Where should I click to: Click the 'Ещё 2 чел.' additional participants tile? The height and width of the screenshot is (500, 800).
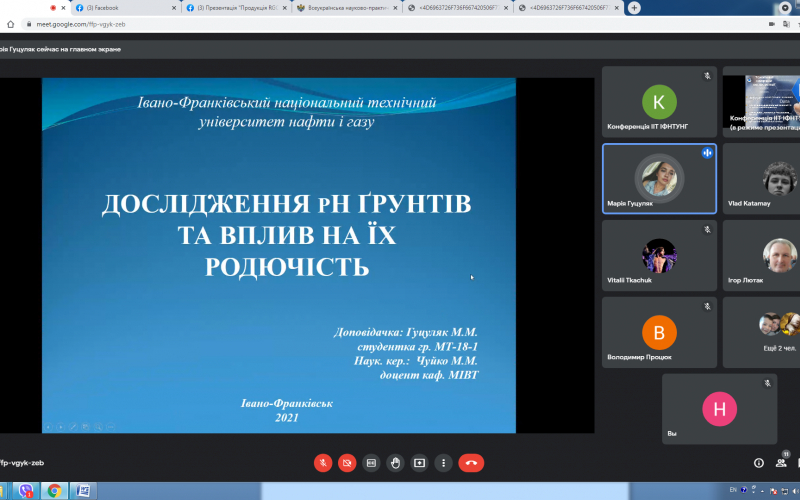(x=761, y=333)
